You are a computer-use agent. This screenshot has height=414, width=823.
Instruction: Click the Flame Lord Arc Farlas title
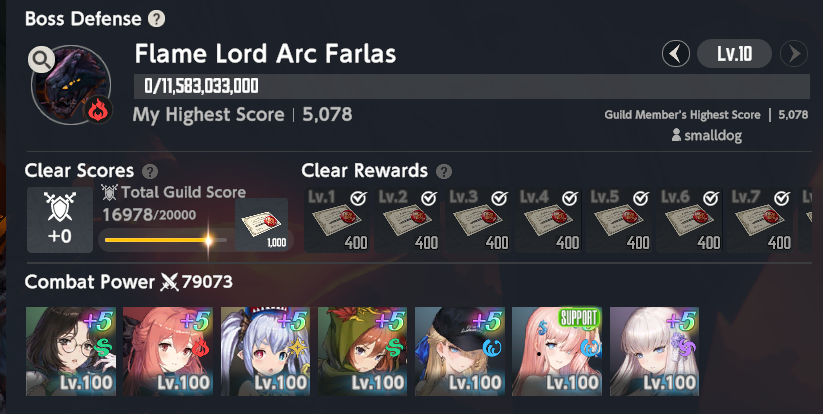coord(265,54)
